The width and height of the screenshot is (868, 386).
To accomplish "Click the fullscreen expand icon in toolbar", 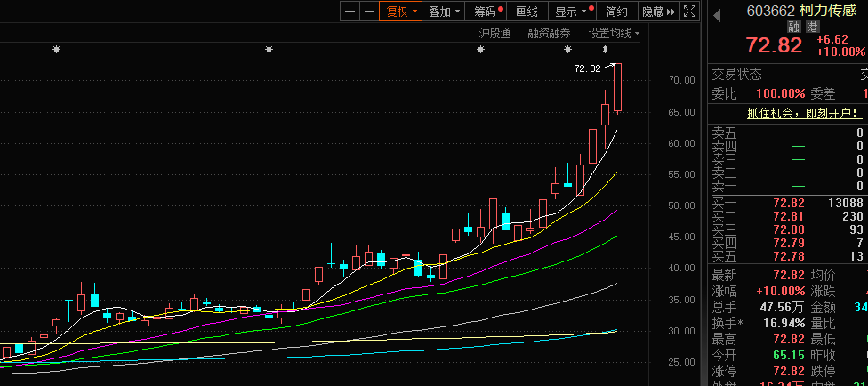I will coord(688,12).
